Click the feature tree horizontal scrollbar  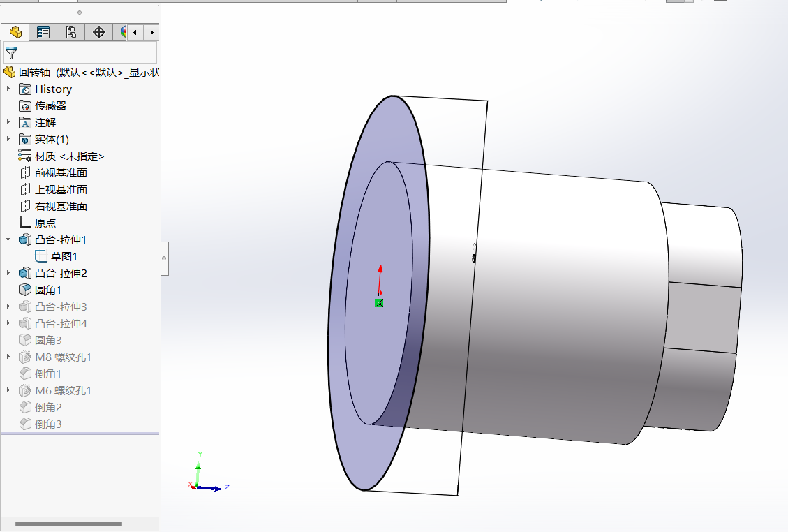(68, 524)
